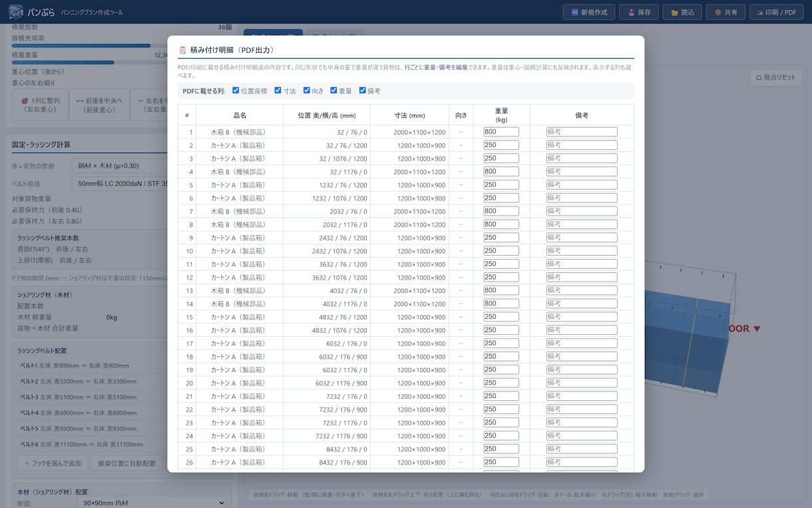Click the 木箱 B name in row 14
Image resolution: width=812 pixels, height=508 pixels.
click(240, 304)
